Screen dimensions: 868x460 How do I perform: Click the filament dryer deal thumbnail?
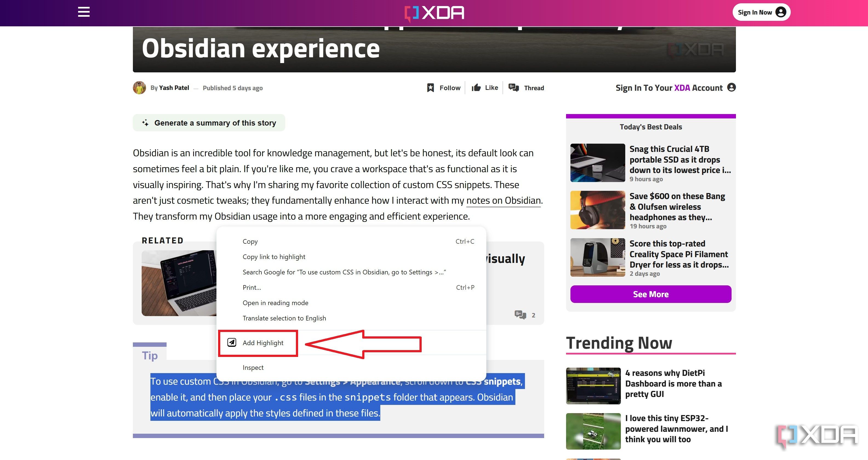(x=597, y=257)
